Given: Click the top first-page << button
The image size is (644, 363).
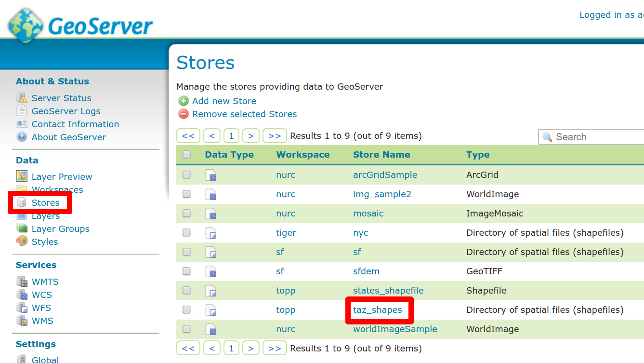Looking at the screenshot, I should tap(188, 135).
